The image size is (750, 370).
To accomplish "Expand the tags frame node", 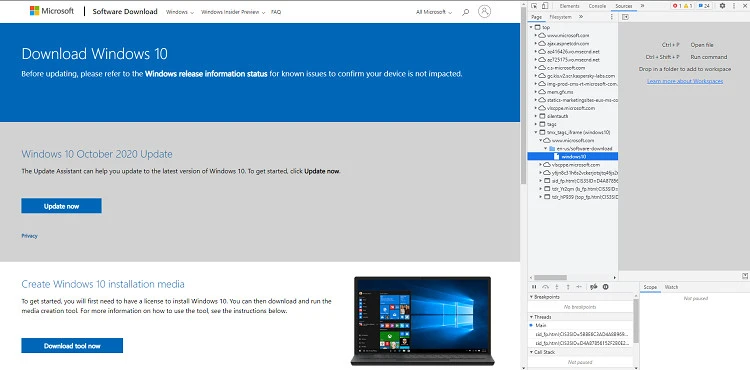I will [x=536, y=124].
